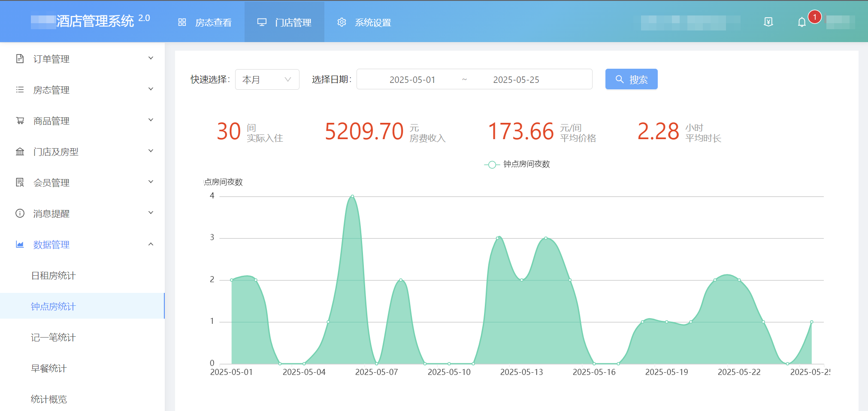Switch to 房态查看 top tab
The image size is (868, 411).
coord(205,22)
